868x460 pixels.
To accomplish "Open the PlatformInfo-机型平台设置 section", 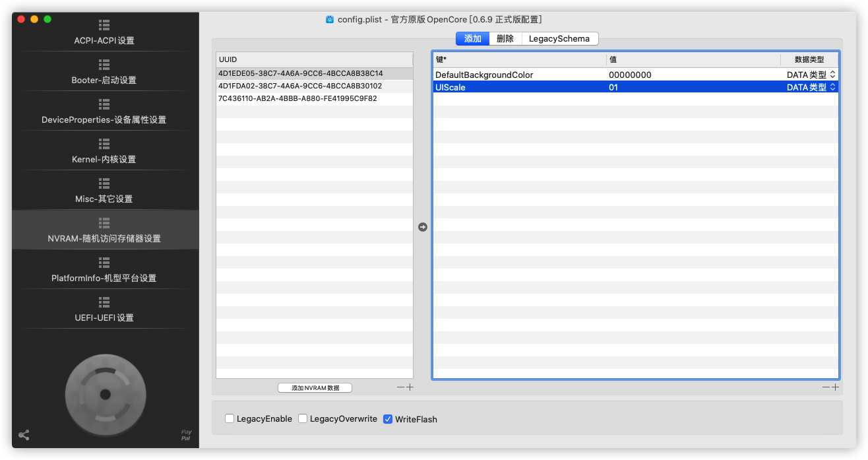I will click(x=104, y=270).
